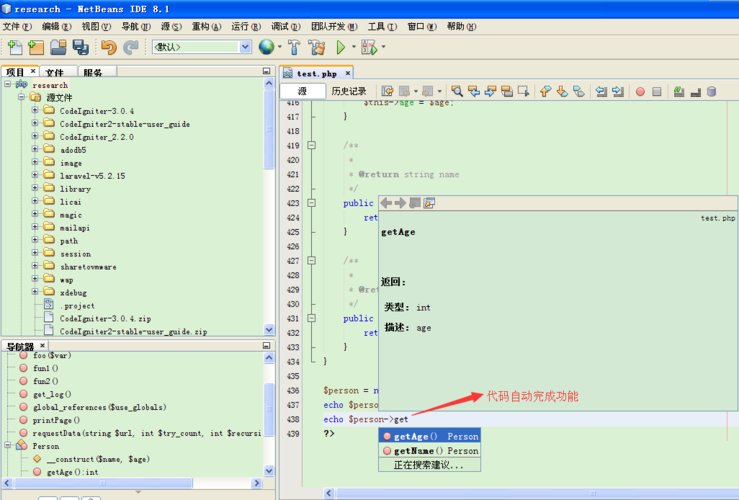The image size is (739, 500).
Task: Click the back arrow in documentation popup
Action: coord(386,203)
